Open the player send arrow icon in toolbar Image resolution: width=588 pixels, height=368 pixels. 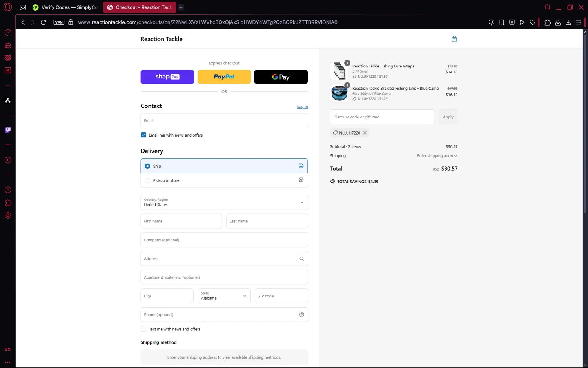coord(522,22)
